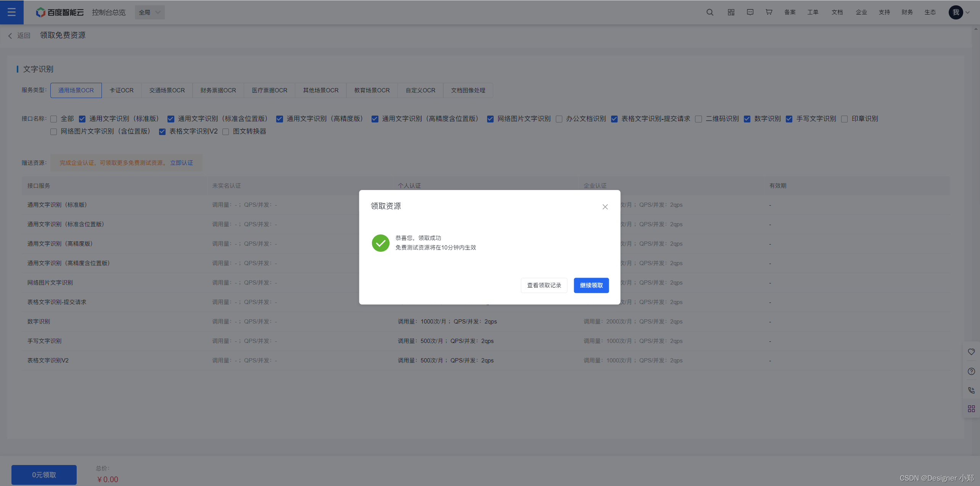This screenshot has height=486, width=980.
Task: Check the 办公文档识别 checkbox
Action: click(559, 119)
